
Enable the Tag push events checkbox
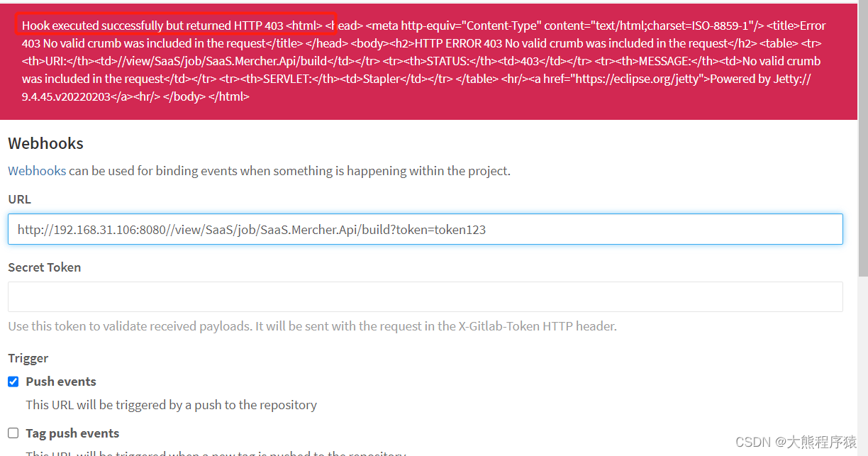(13, 433)
